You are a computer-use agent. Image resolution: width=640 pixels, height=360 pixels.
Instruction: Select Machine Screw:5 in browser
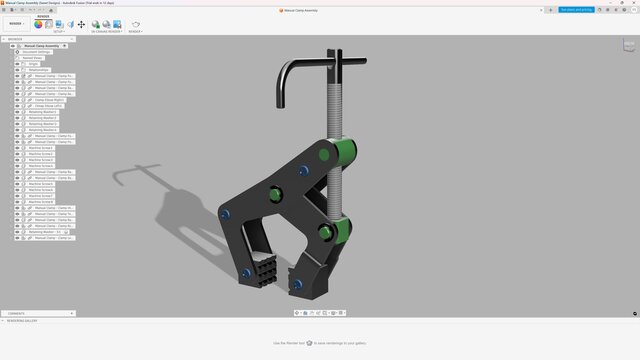point(41,184)
